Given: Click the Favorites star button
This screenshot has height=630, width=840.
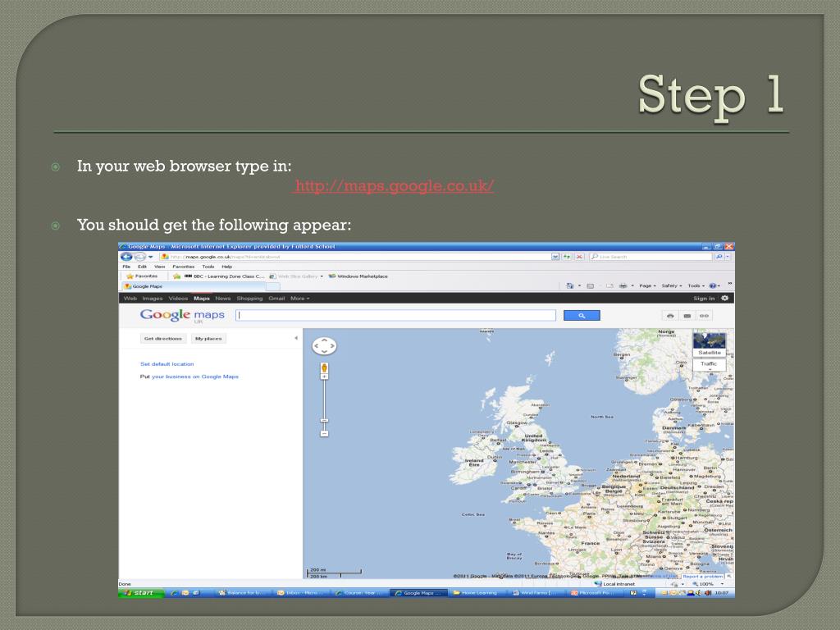Looking at the screenshot, I should (142, 276).
